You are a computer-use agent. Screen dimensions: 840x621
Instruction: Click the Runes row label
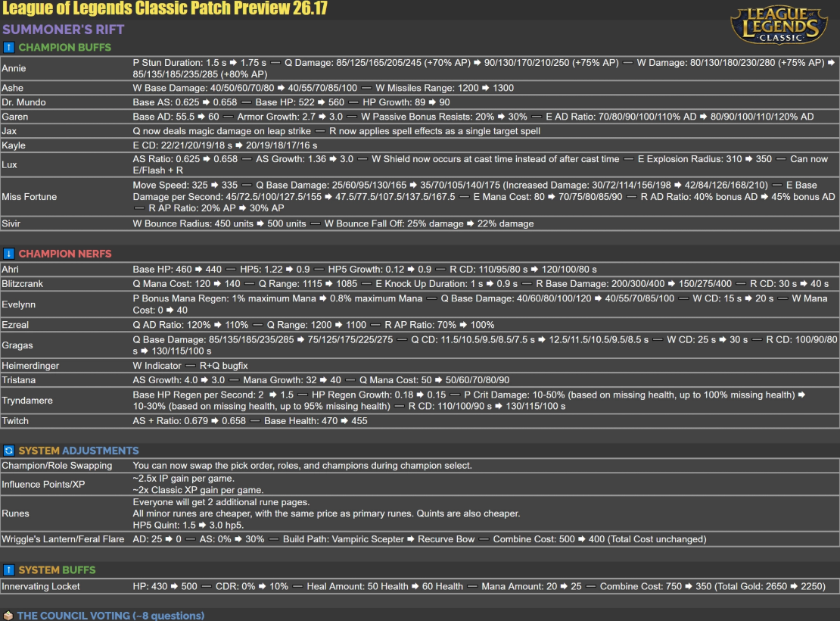pos(15,513)
